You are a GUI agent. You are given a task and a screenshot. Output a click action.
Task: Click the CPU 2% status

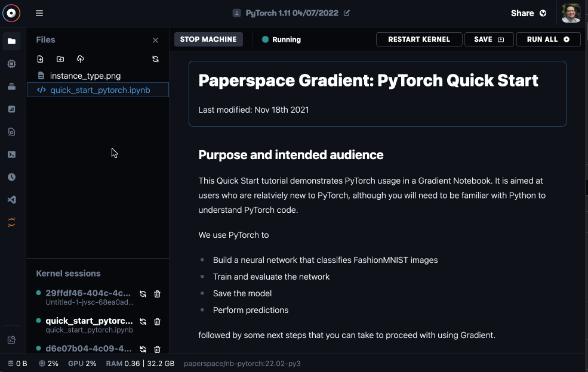point(49,364)
